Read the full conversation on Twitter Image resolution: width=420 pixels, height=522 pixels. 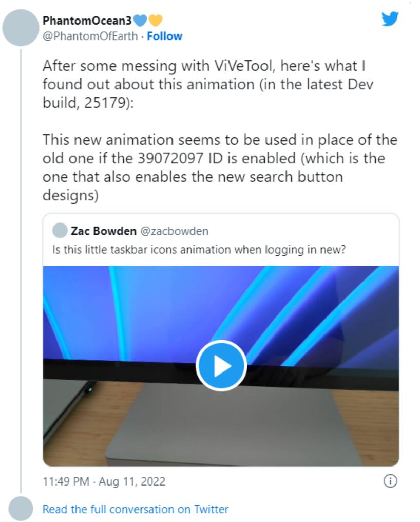point(136,509)
